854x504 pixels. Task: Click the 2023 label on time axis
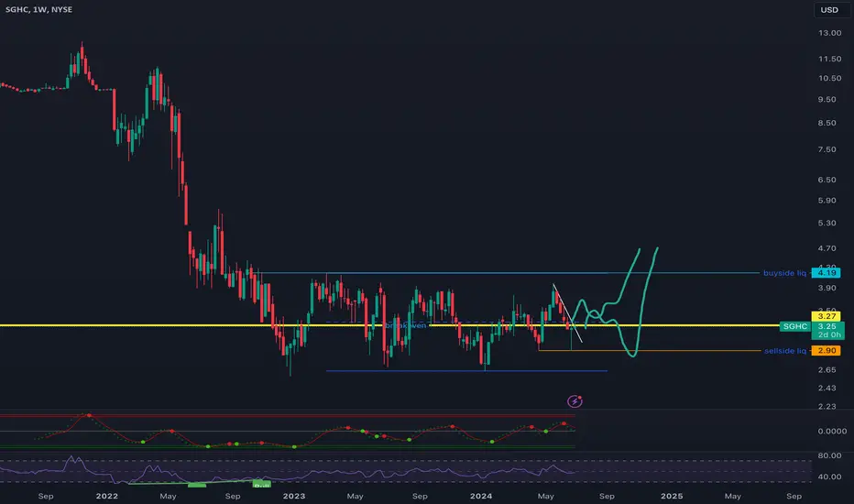[x=294, y=496]
